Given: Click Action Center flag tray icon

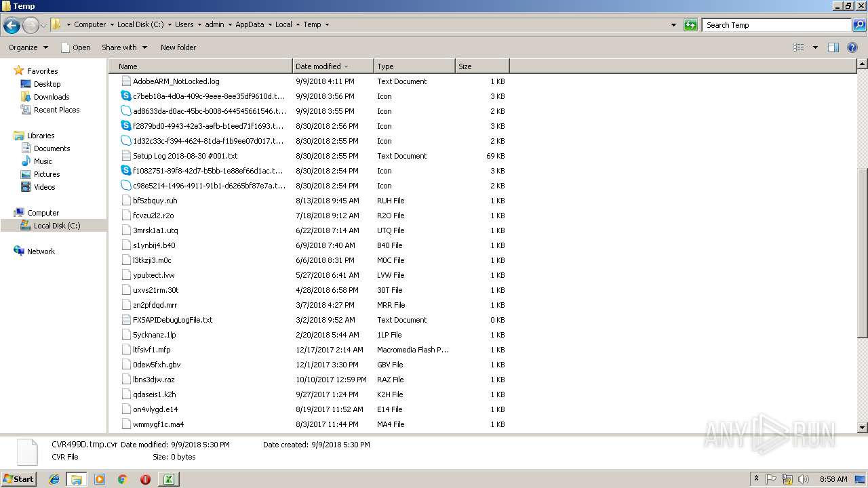Looking at the screenshot, I should [x=771, y=479].
